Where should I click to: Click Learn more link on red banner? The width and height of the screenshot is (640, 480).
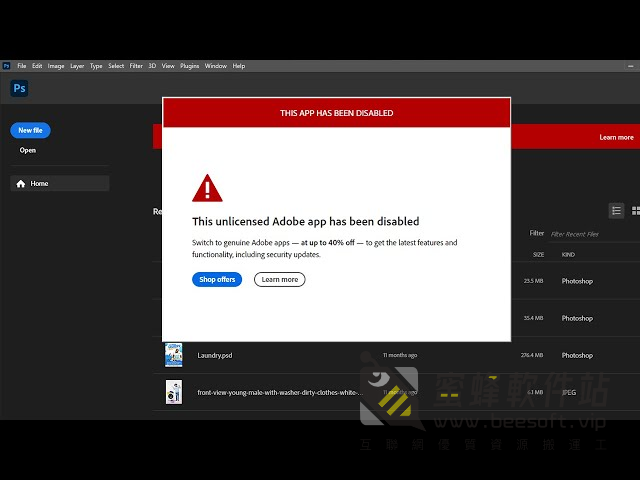[616, 138]
